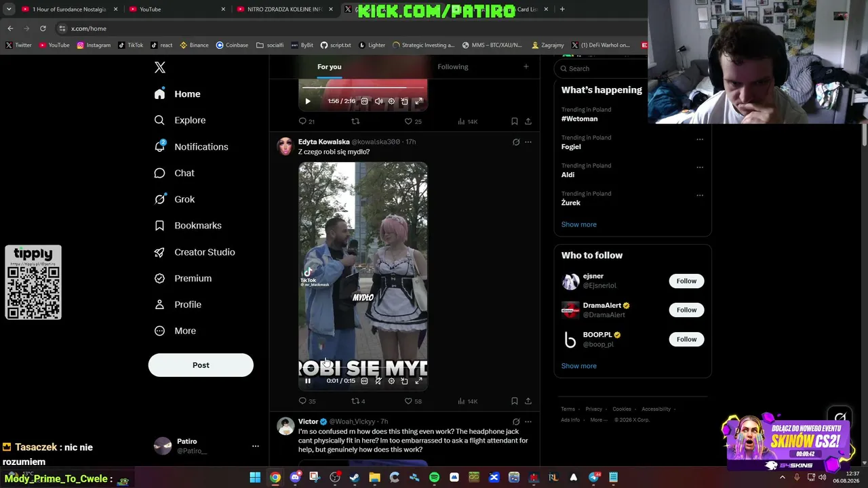Bookmark the top post with 25 likes
This screenshot has width=868, height=488.
515,121
